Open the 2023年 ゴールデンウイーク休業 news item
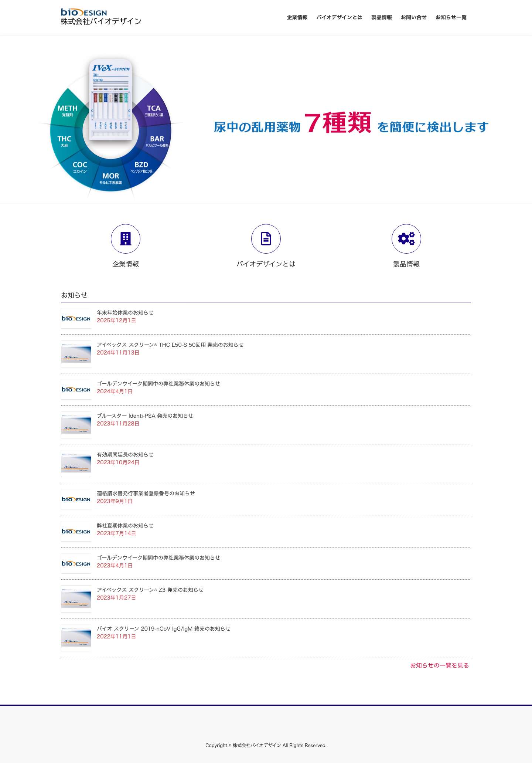The width and height of the screenshot is (532, 763). tap(158, 557)
